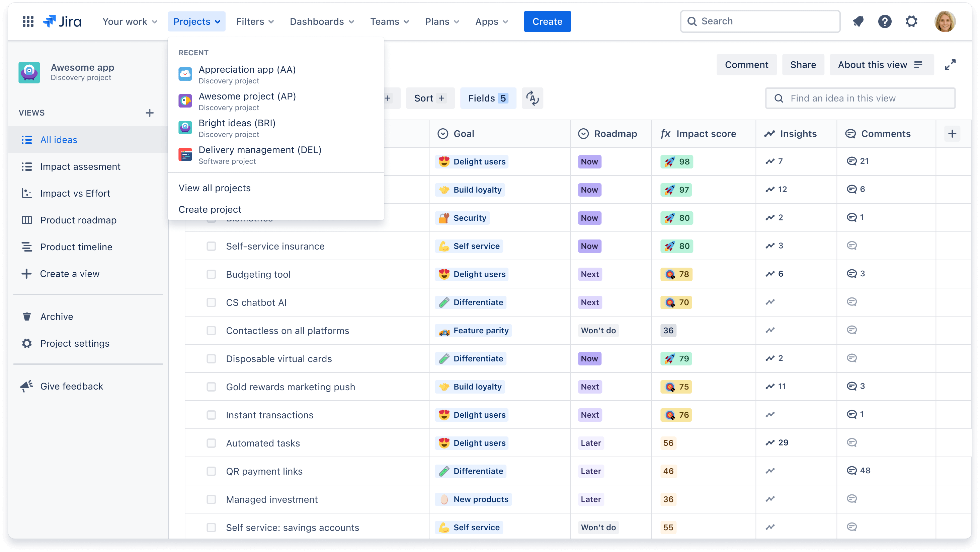The height and width of the screenshot is (552, 980).
Task: Click the blue Create button
Action: 547,21
